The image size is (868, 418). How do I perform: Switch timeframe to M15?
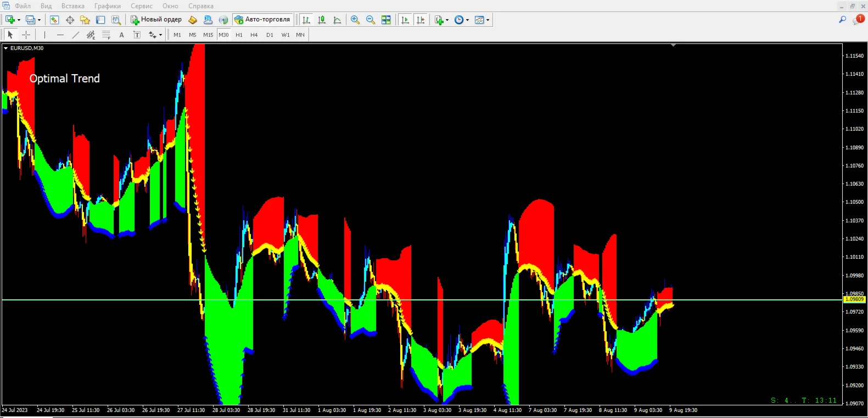[208, 35]
